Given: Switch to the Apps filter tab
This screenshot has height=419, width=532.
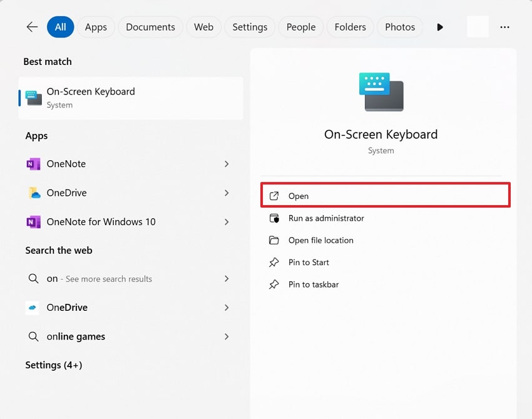Looking at the screenshot, I should tap(96, 27).
